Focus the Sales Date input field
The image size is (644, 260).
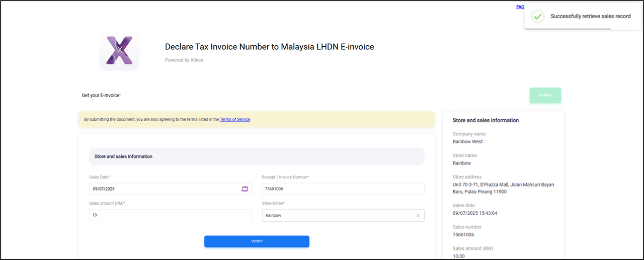pyautogui.click(x=164, y=189)
